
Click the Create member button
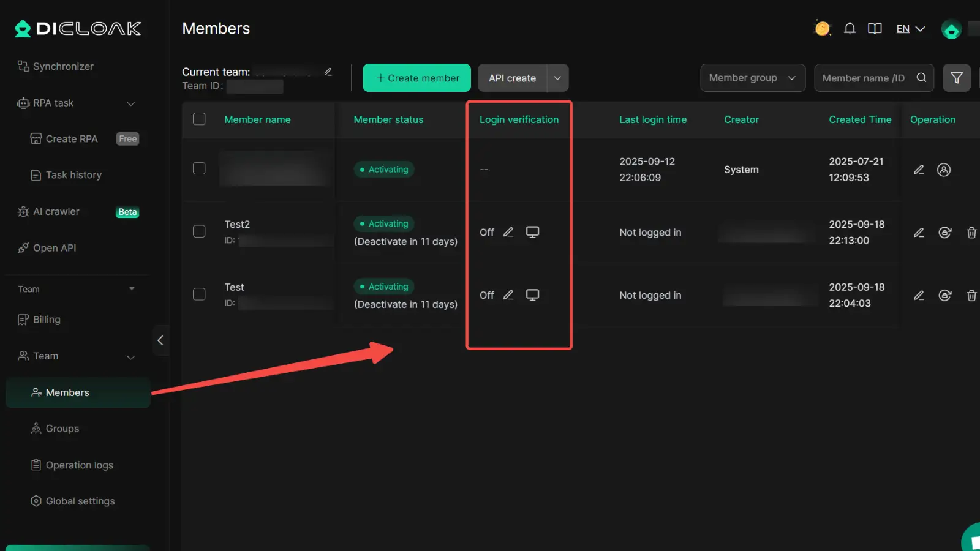[x=417, y=78]
